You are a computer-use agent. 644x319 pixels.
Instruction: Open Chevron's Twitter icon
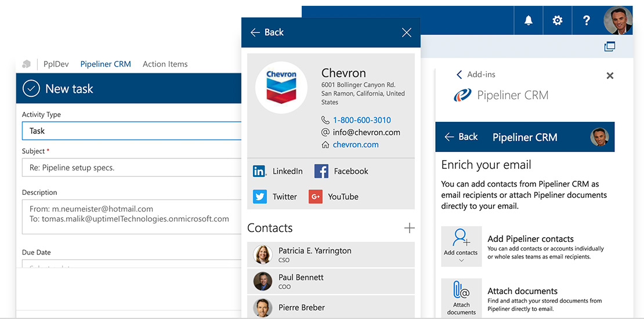[259, 197]
